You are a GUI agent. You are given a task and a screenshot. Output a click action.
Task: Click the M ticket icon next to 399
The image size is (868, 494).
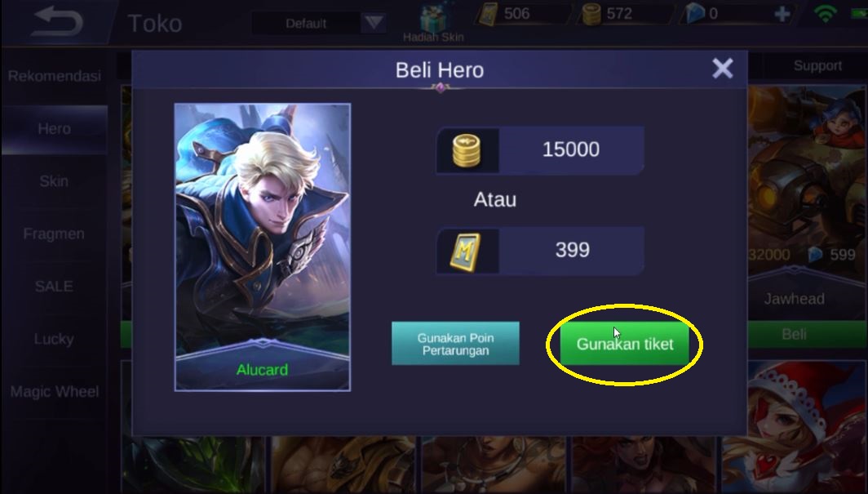(x=465, y=251)
